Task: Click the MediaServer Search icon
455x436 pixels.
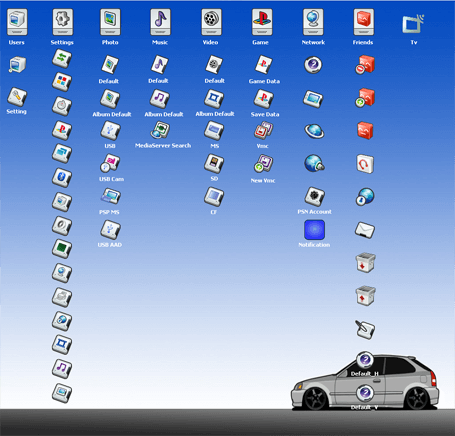Action: pos(160,130)
